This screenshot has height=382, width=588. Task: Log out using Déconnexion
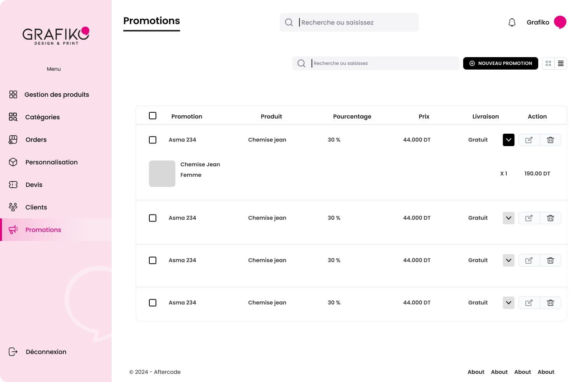45,352
